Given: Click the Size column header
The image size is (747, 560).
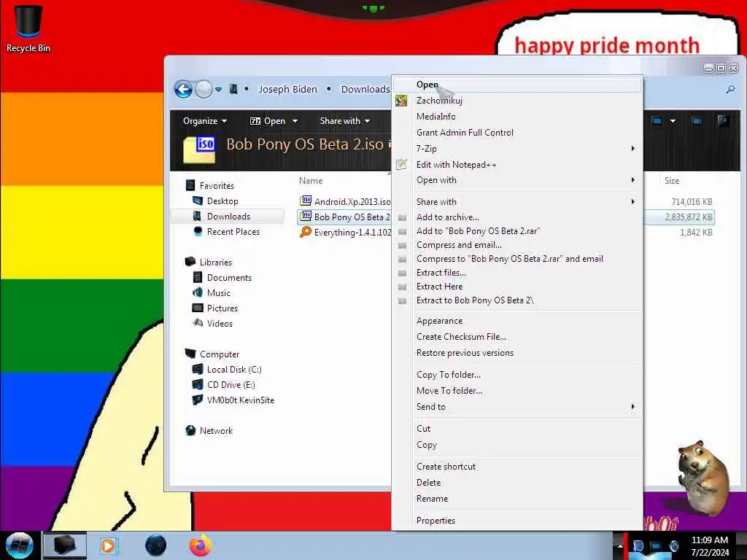Looking at the screenshot, I should click(x=672, y=181).
